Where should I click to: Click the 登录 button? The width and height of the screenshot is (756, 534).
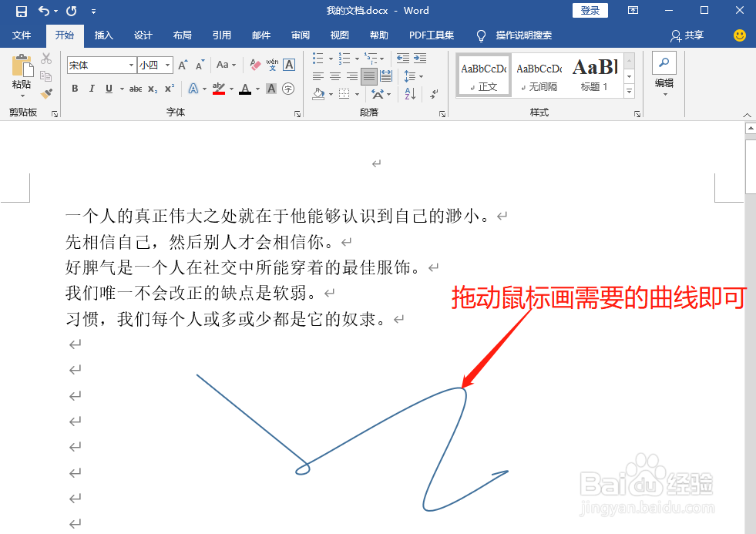click(590, 10)
